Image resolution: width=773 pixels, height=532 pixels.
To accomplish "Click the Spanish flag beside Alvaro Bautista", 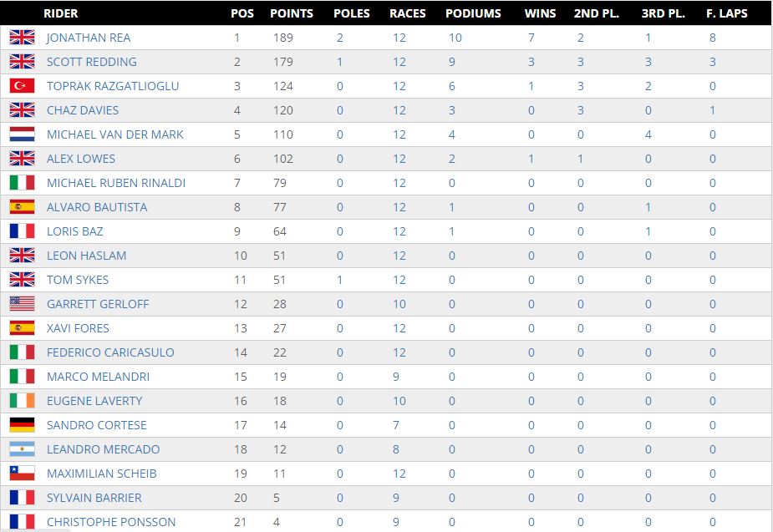I will pyautogui.click(x=23, y=207).
